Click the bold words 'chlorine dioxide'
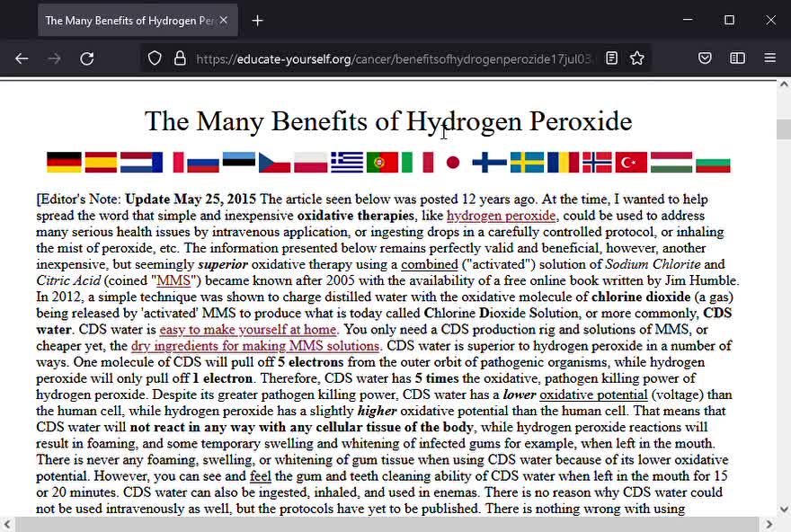The image size is (791, 532). tap(641, 297)
